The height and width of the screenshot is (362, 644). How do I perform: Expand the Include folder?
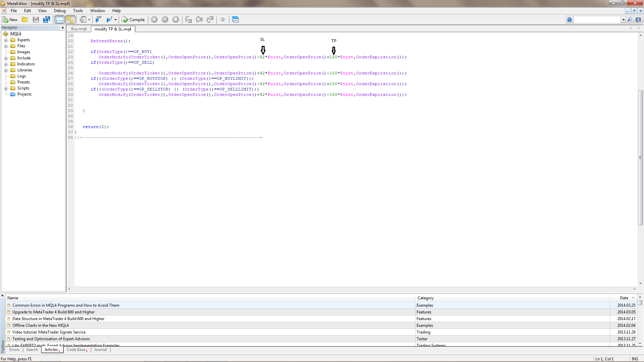(6, 58)
